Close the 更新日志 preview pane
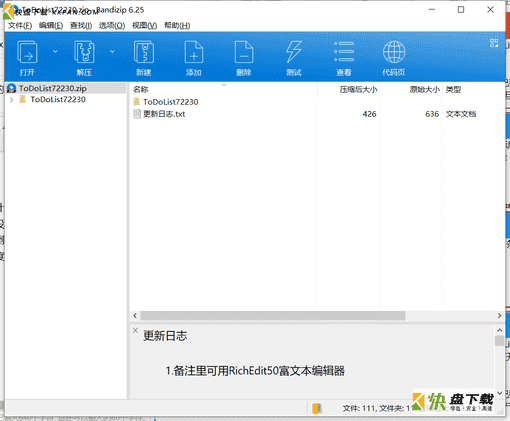 (135, 330)
